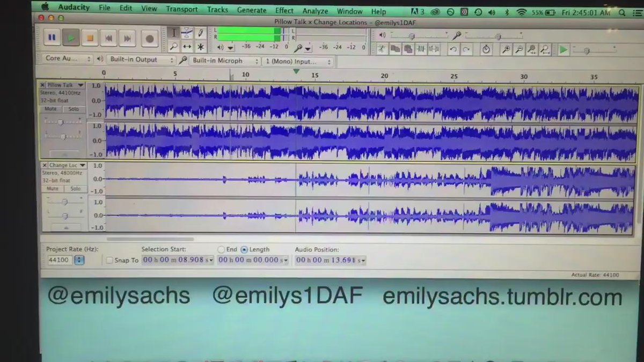Open the Generate menu
This screenshot has width=644, height=362.
251,10
